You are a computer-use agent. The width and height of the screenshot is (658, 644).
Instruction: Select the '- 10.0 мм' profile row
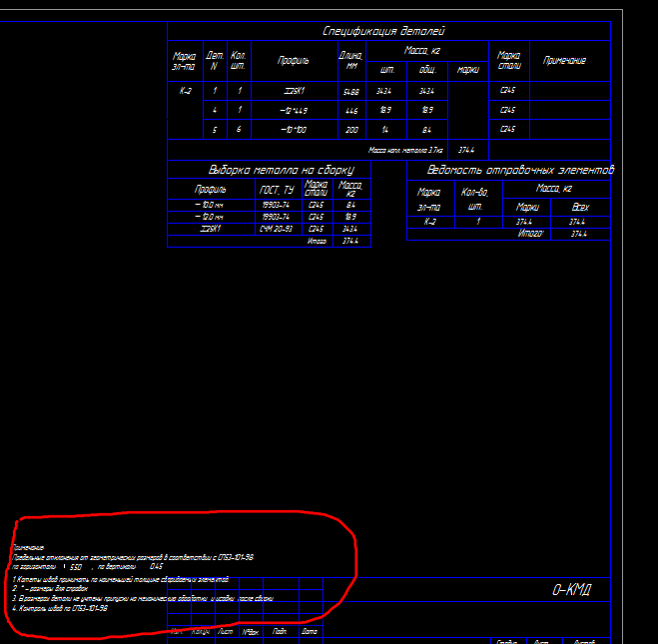(209, 205)
